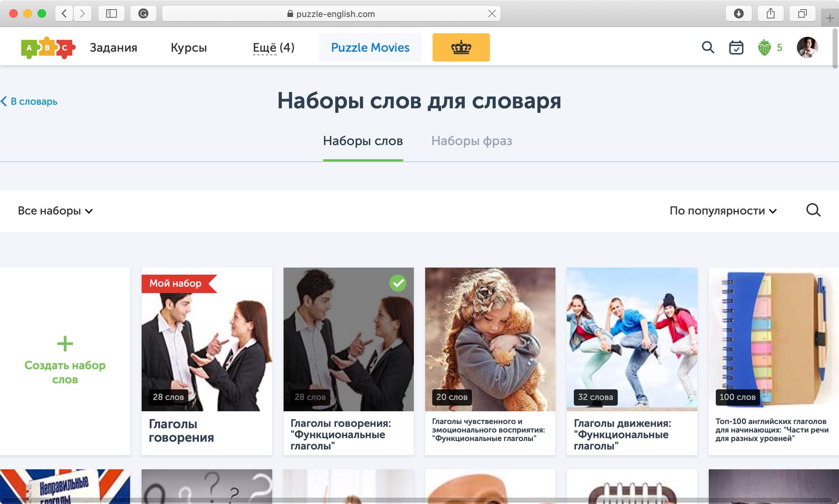Open the jumping dancers thumbnail
The image size is (839, 504).
point(632,339)
